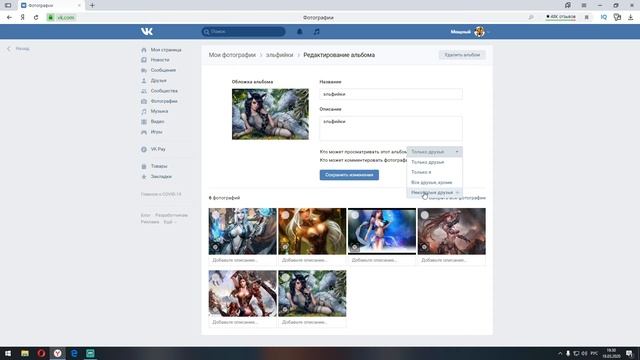This screenshot has height=360, width=640.
Task: Click the Назад back link at left
Action: click(x=18, y=49)
